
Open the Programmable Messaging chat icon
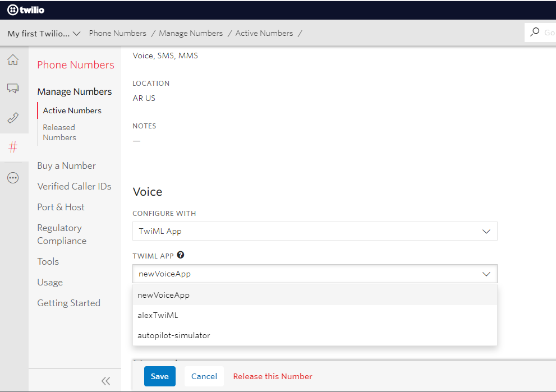[13, 88]
